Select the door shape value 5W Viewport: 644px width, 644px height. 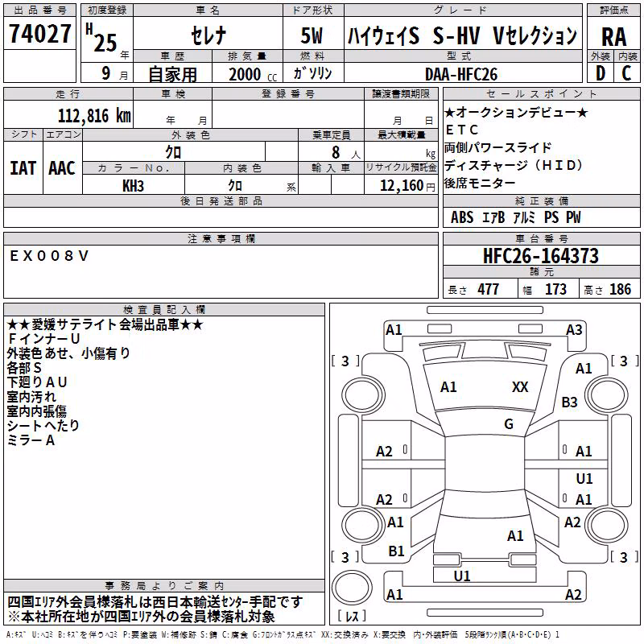tap(312, 35)
